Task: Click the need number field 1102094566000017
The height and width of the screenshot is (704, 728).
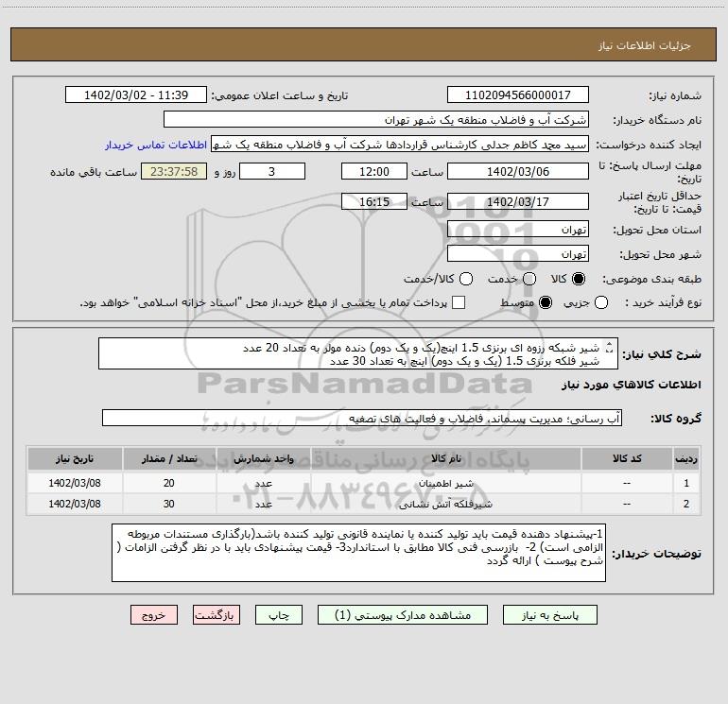Action: [x=518, y=94]
